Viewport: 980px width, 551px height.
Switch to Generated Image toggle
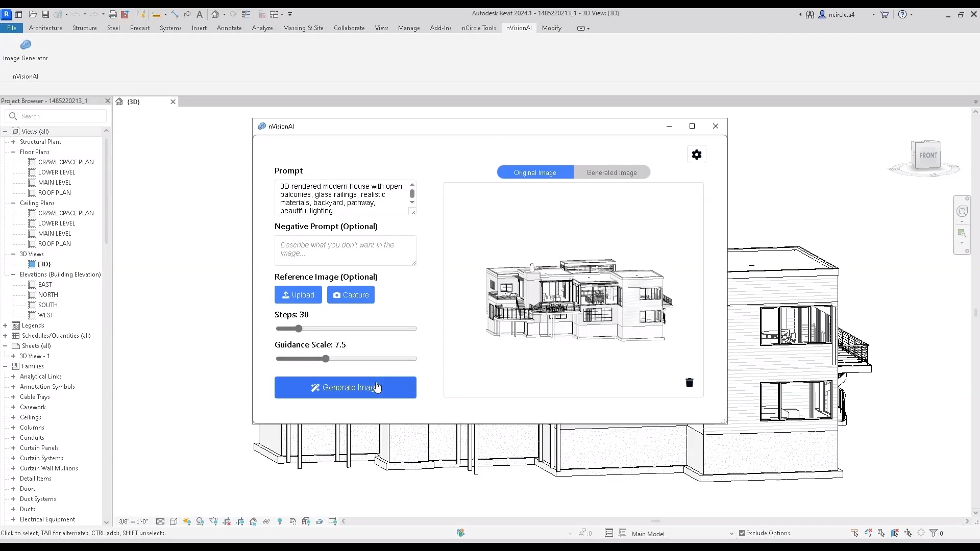[611, 172]
